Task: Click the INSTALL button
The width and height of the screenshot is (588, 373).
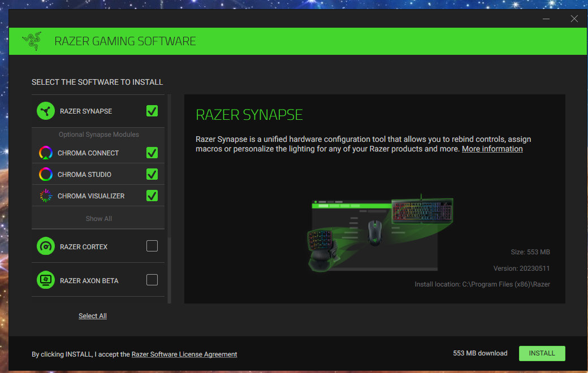Action: pos(542,353)
